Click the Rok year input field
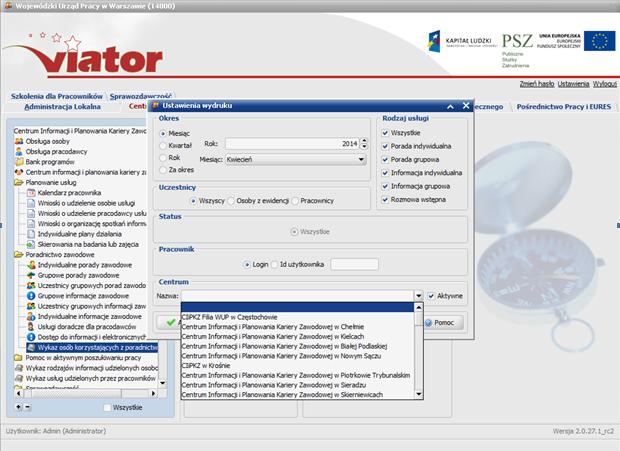 coord(292,144)
